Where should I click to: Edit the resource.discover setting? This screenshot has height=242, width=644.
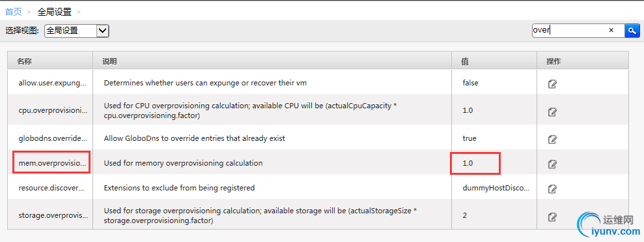(x=552, y=189)
